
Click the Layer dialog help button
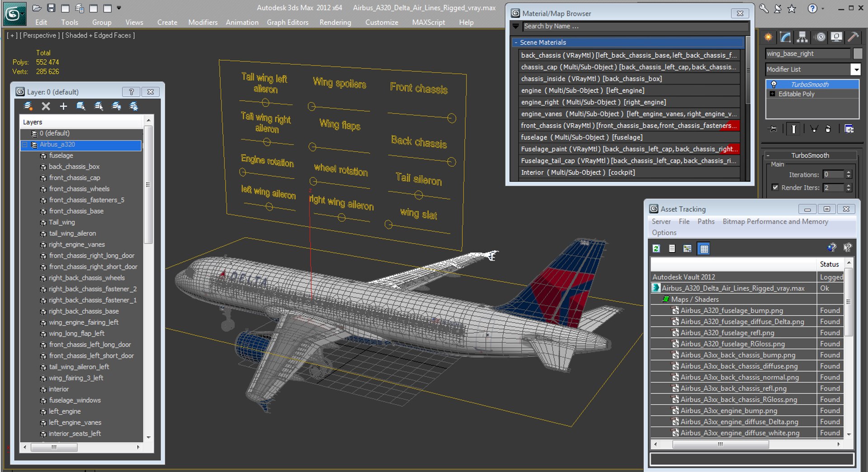pos(131,92)
